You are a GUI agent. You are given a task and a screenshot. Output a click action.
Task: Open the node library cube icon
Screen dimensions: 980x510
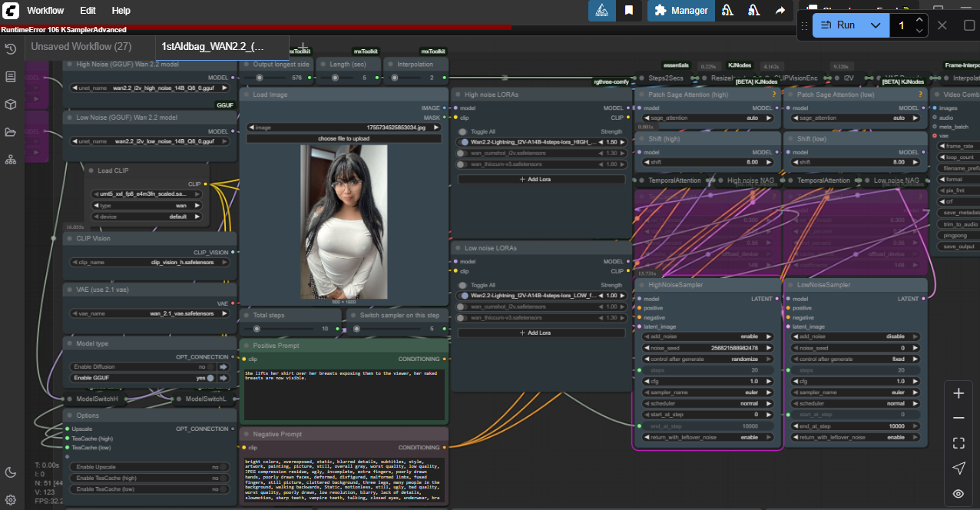11,104
